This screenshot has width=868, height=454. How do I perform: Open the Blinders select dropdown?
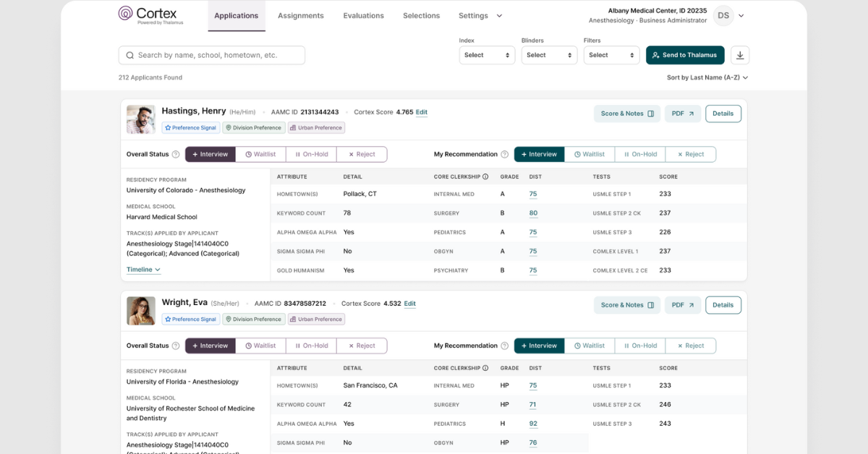[x=549, y=55]
